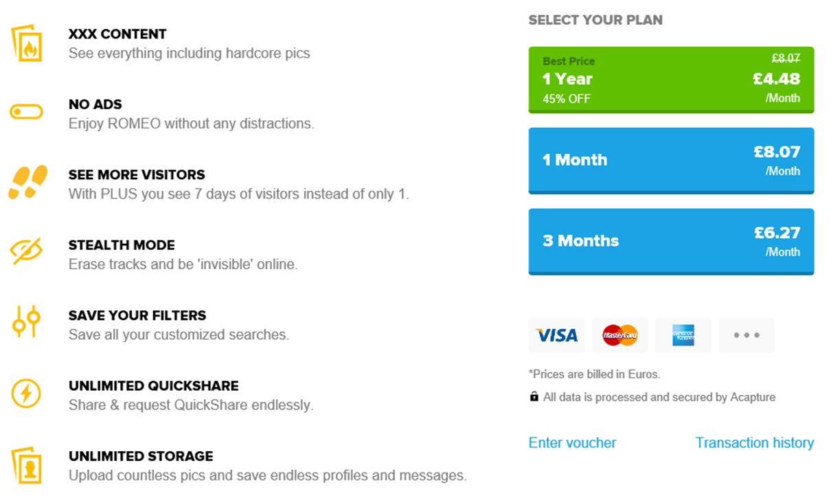
Task: Click the Unlimited Storage profile picture icon
Action: point(27,465)
